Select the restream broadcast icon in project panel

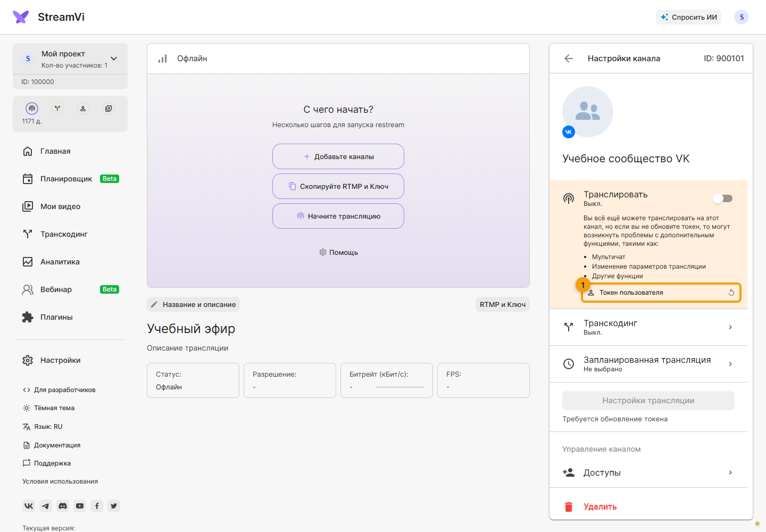coord(32,109)
